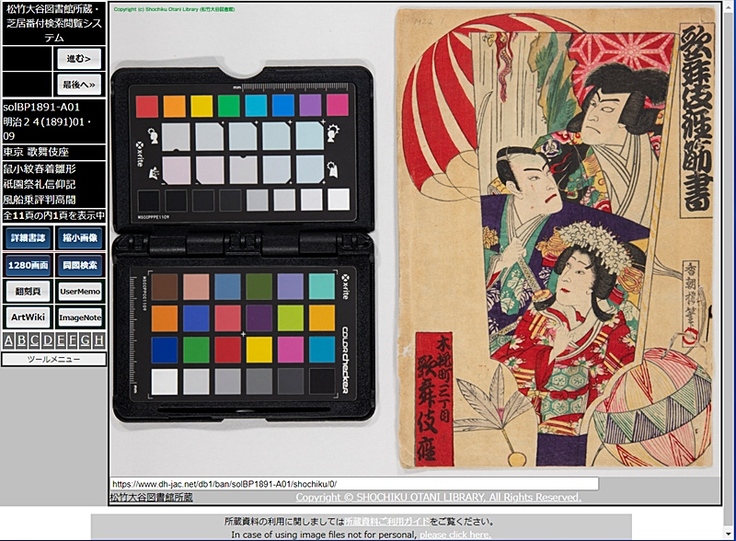This screenshot has height=541, width=736.
Task: Expand the ツールメニュー tool menu
Action: coord(53,359)
